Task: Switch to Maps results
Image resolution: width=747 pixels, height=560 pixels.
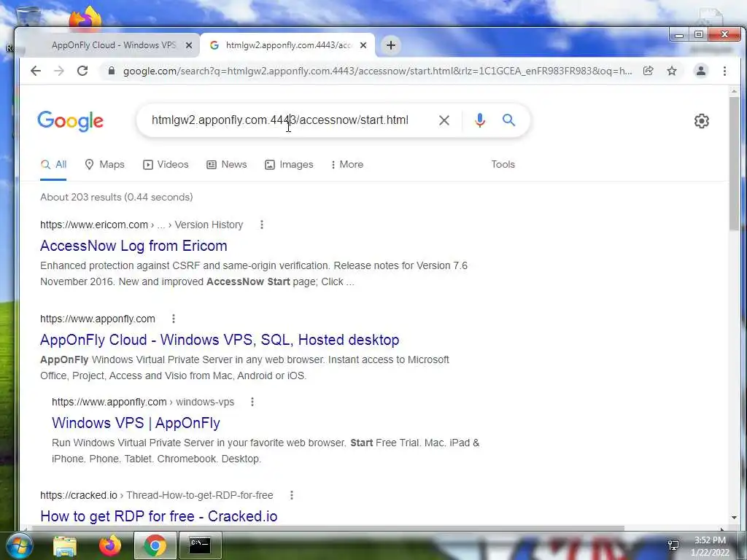Action: click(x=104, y=165)
